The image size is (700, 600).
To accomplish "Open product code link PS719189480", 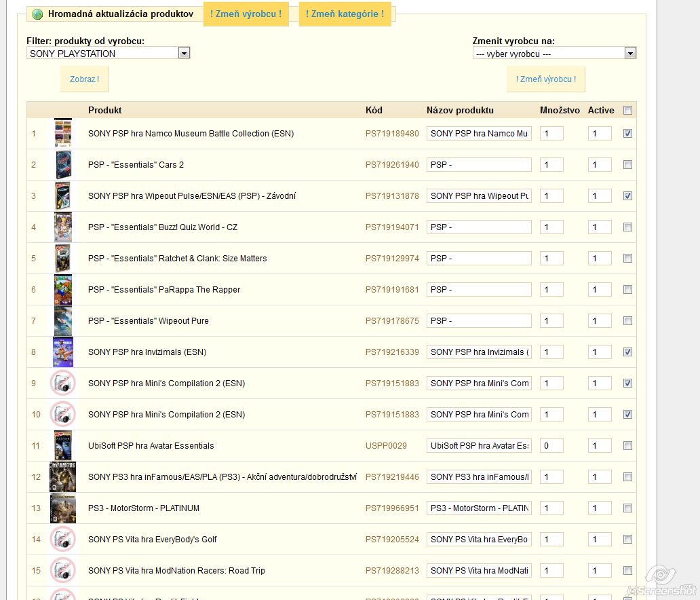I will tap(392, 134).
